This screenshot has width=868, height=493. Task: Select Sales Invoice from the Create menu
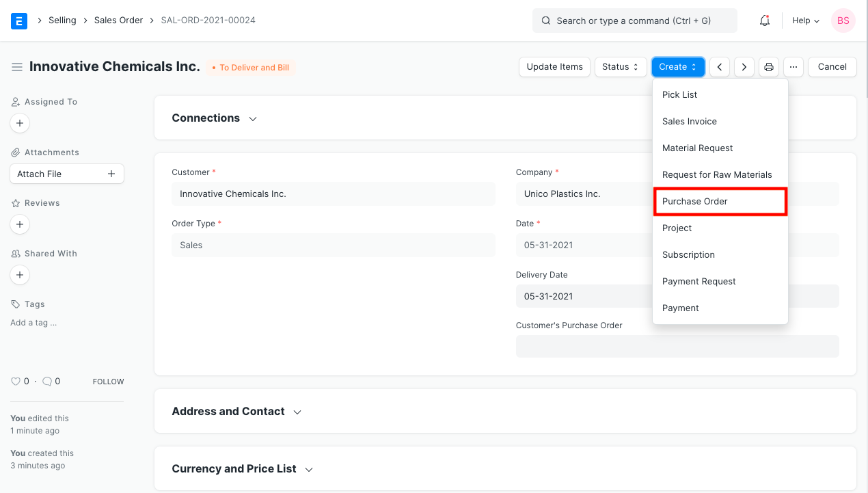[690, 121]
